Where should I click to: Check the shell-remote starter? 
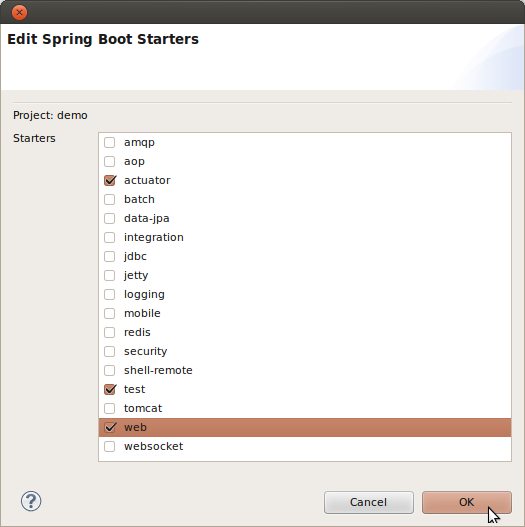coord(110,370)
